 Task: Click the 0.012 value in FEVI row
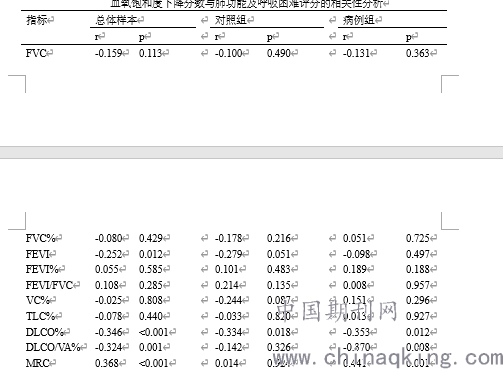(151, 254)
